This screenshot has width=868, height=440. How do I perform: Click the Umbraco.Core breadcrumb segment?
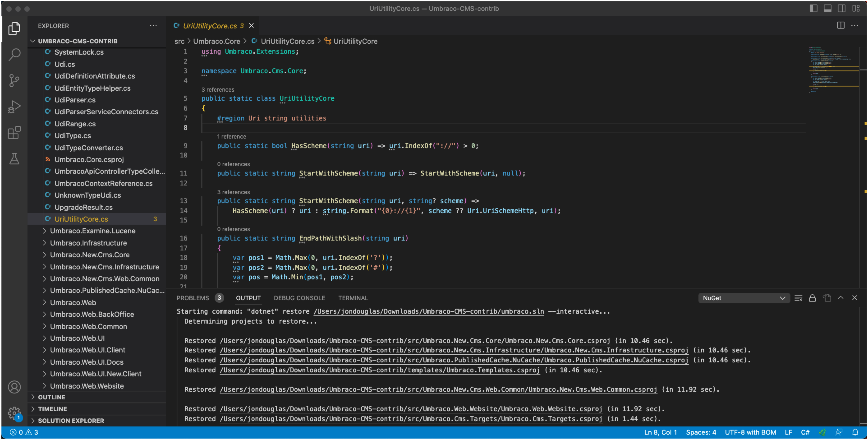click(x=216, y=41)
